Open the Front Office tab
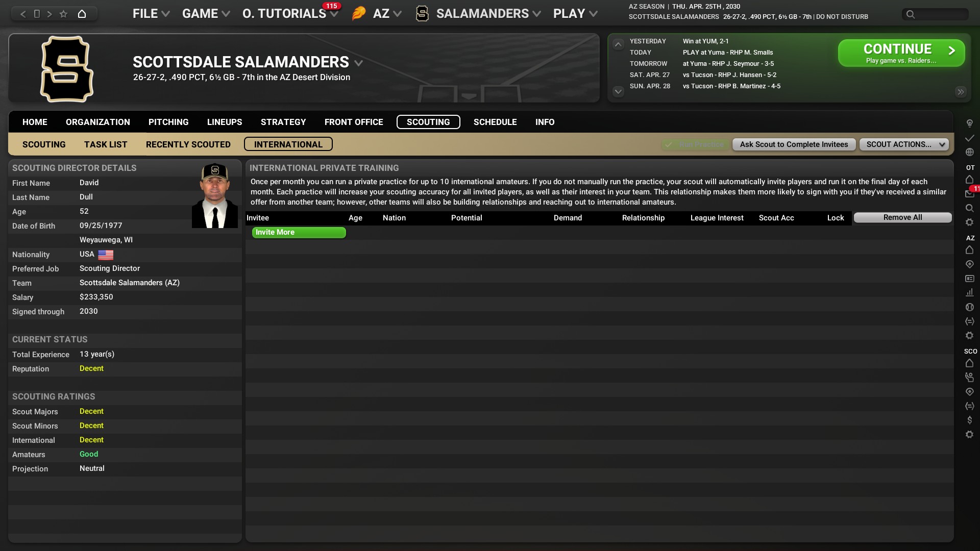This screenshot has height=551, width=980. click(354, 122)
